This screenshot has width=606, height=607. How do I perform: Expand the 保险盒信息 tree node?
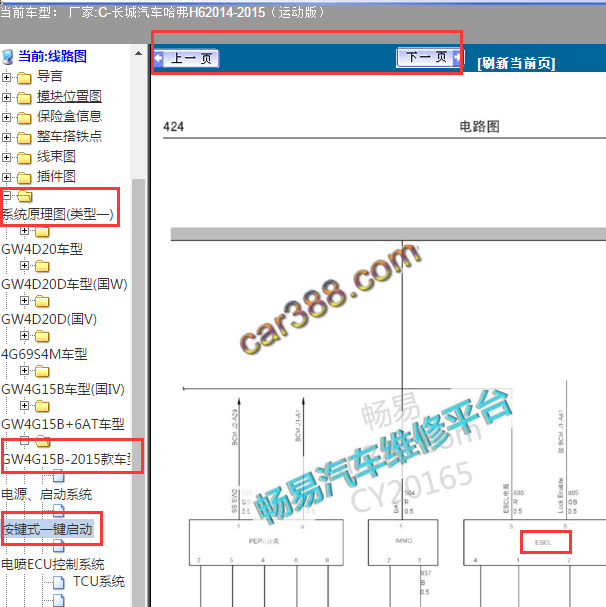click(x=6, y=117)
